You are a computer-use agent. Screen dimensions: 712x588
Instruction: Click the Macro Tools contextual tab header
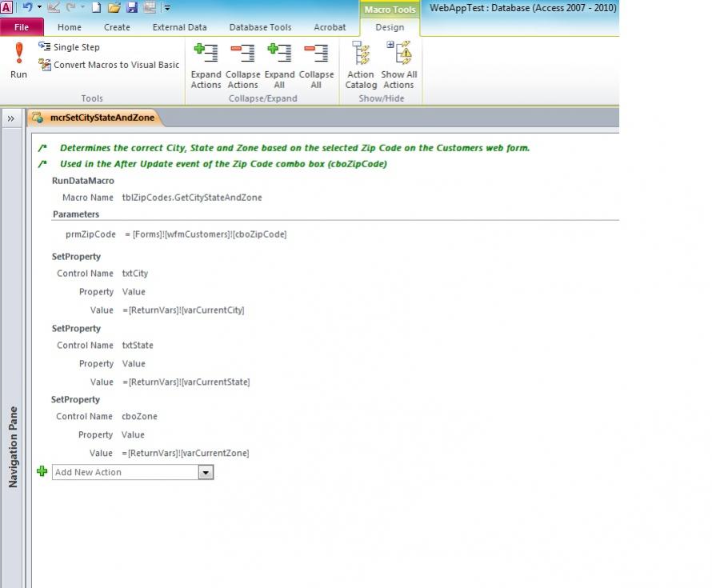(x=390, y=9)
